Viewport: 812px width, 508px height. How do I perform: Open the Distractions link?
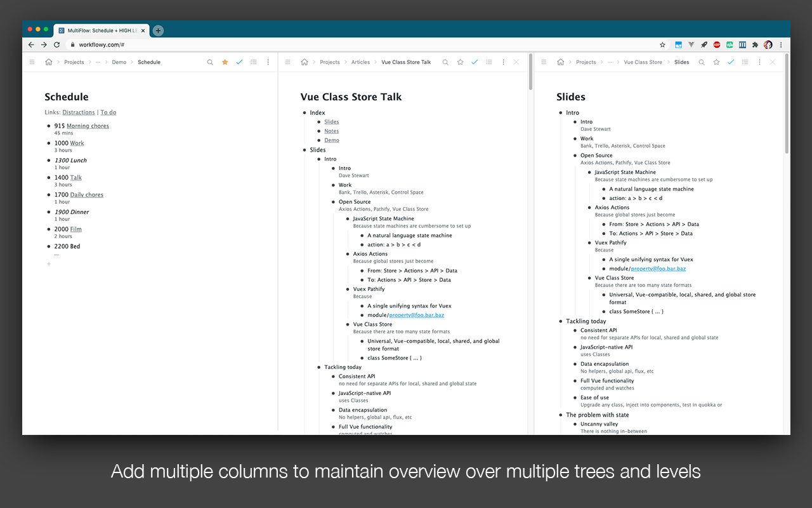tap(78, 112)
